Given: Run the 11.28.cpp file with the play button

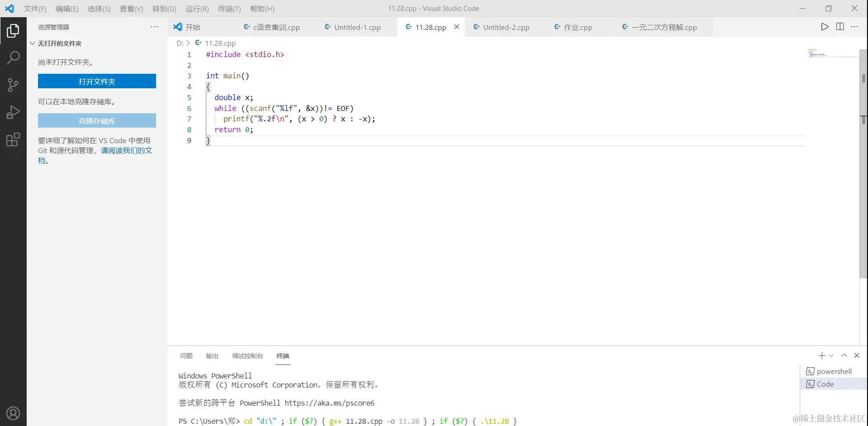Looking at the screenshot, I should 824,27.
